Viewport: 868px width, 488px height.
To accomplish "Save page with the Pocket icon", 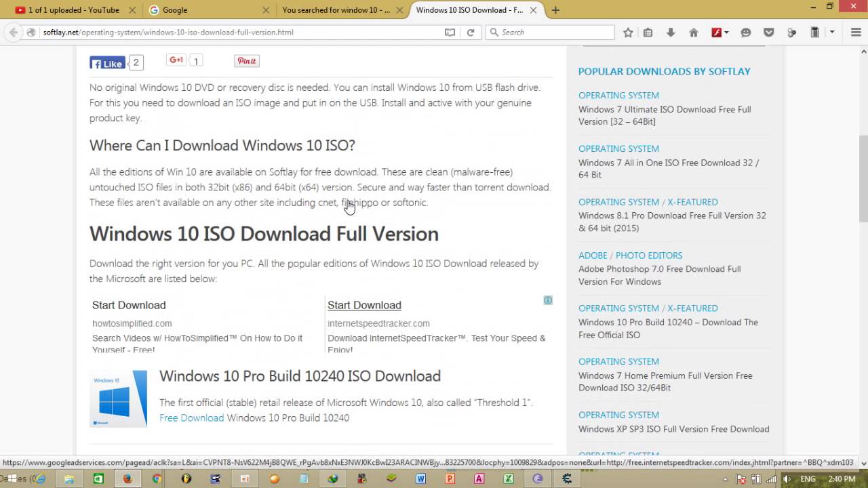I will [x=768, y=32].
